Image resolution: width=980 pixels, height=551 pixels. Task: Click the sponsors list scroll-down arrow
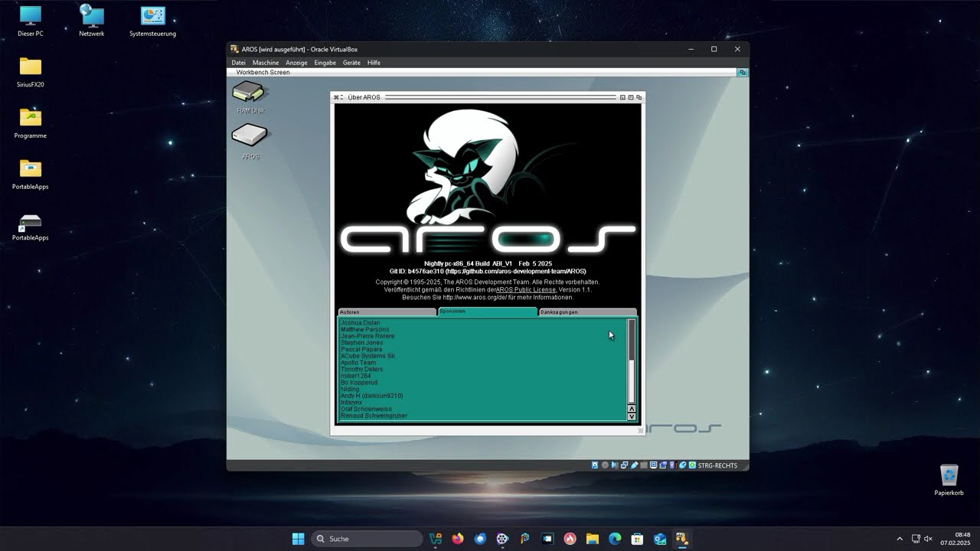point(632,417)
